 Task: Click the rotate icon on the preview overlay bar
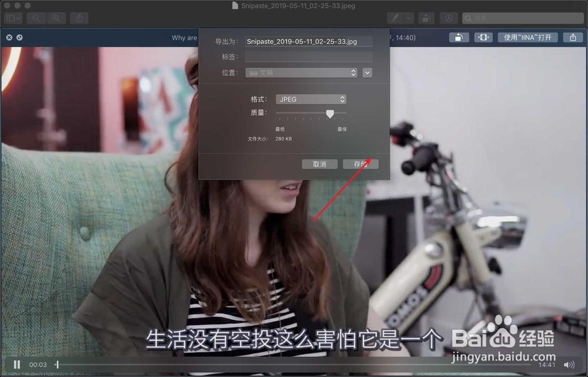[x=460, y=37]
